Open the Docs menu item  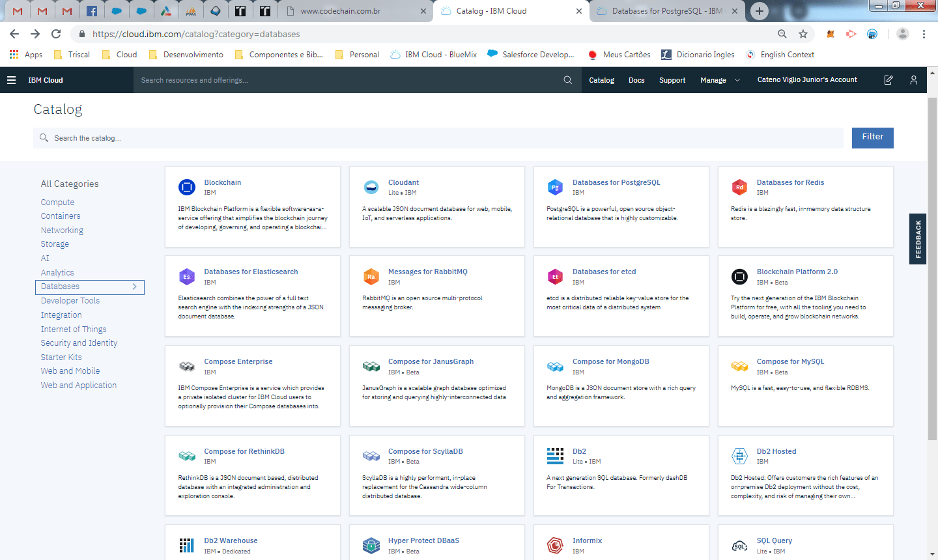[636, 80]
